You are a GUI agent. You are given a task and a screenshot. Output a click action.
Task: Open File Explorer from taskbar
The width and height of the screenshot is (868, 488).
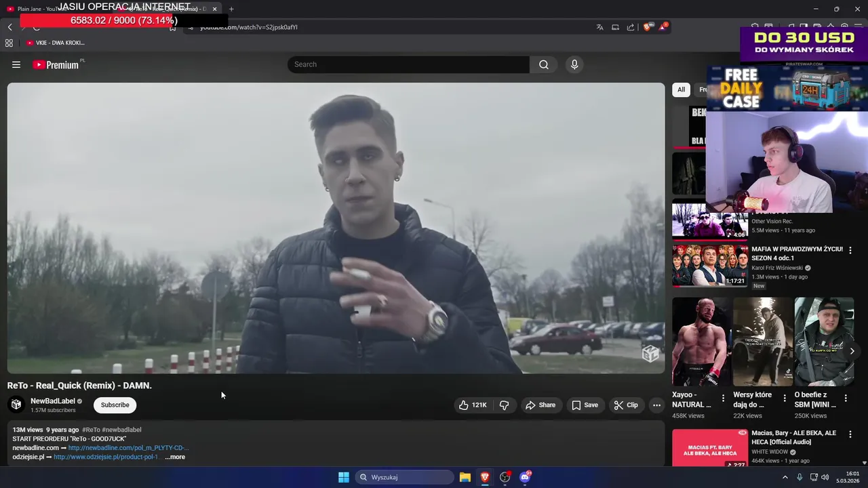(465, 477)
